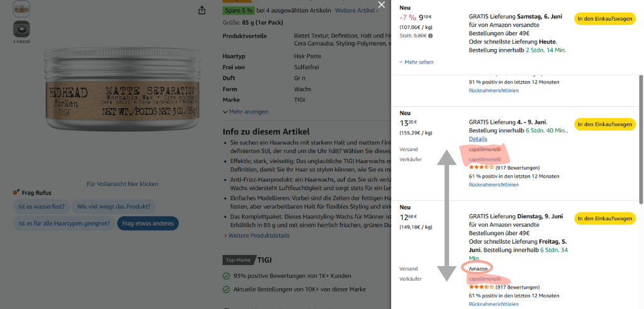Open 917 Bewertungen star rating of 13,20€ offer
The width and height of the screenshot is (644, 309).
[x=504, y=168]
